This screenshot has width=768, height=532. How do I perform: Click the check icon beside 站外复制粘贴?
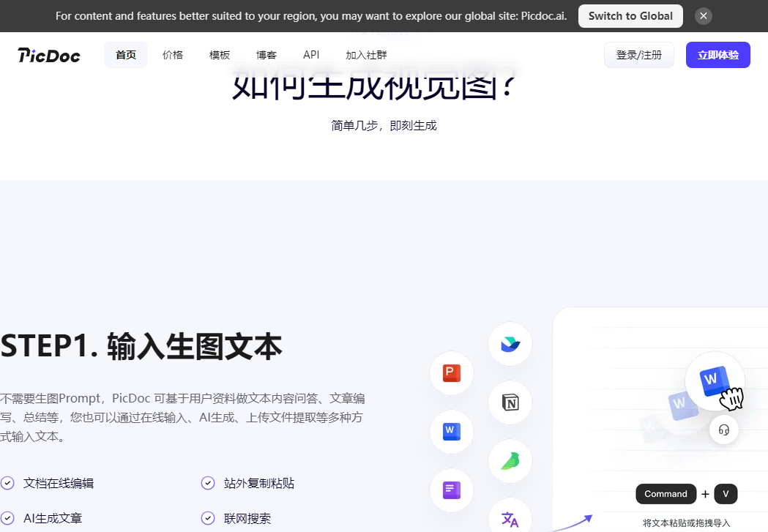[208, 483]
